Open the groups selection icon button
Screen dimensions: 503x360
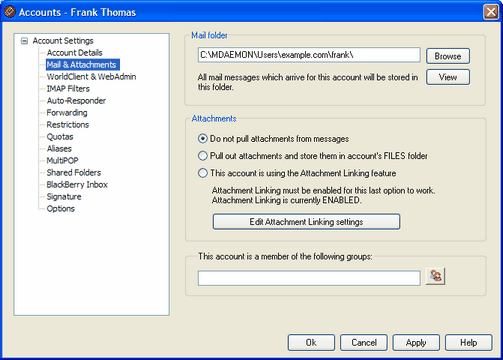click(x=435, y=276)
